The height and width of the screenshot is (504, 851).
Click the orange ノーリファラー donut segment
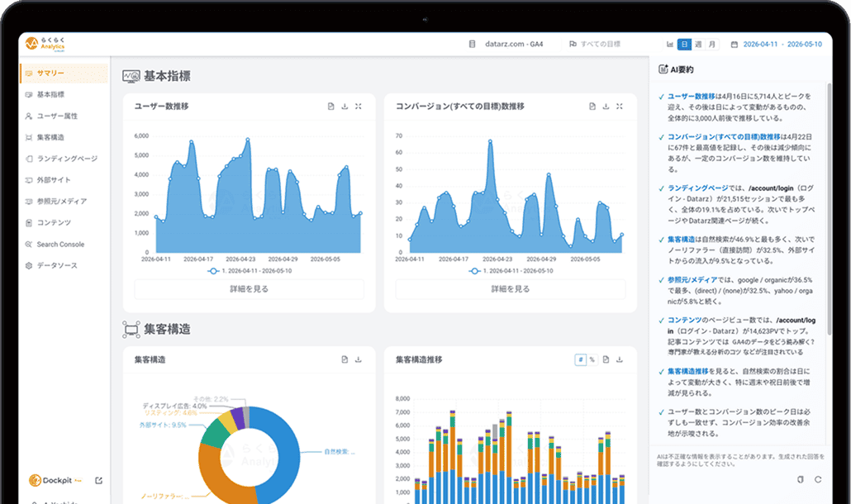click(212, 472)
